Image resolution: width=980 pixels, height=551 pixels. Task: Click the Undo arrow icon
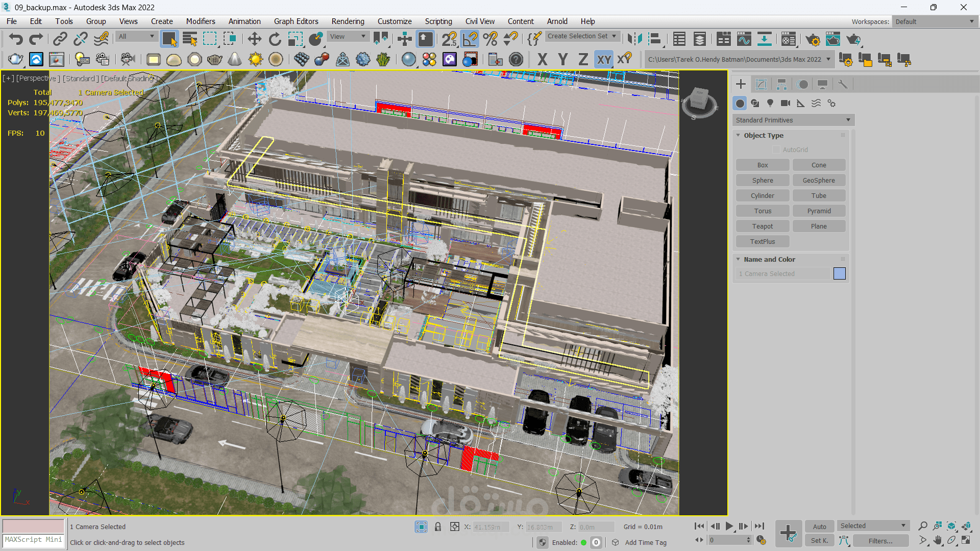[16, 39]
